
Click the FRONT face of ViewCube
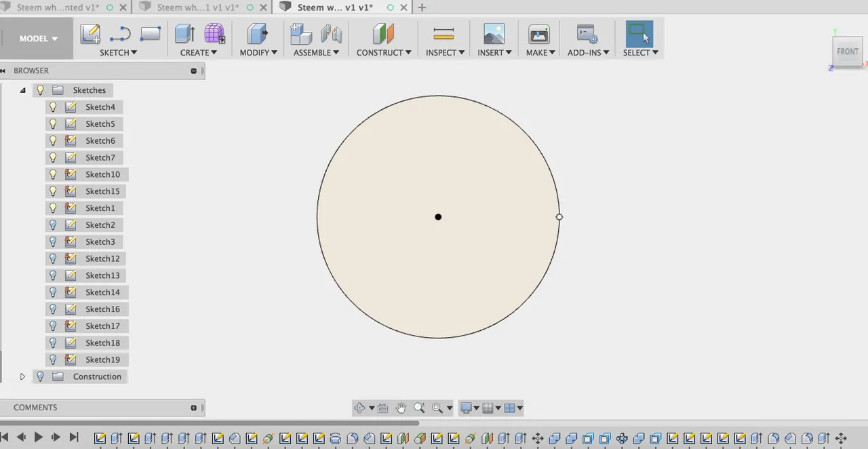tap(848, 52)
